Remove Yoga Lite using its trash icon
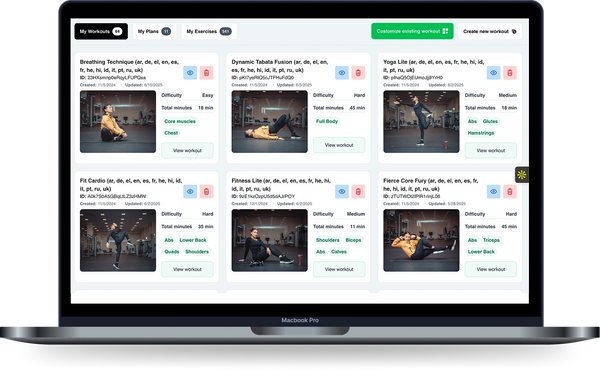The width and height of the screenshot is (600, 371). point(510,73)
